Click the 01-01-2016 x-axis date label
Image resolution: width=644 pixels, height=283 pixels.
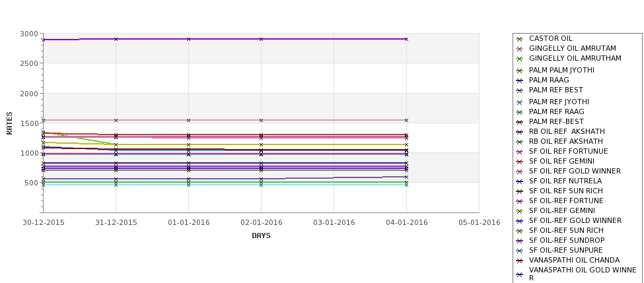click(188, 223)
